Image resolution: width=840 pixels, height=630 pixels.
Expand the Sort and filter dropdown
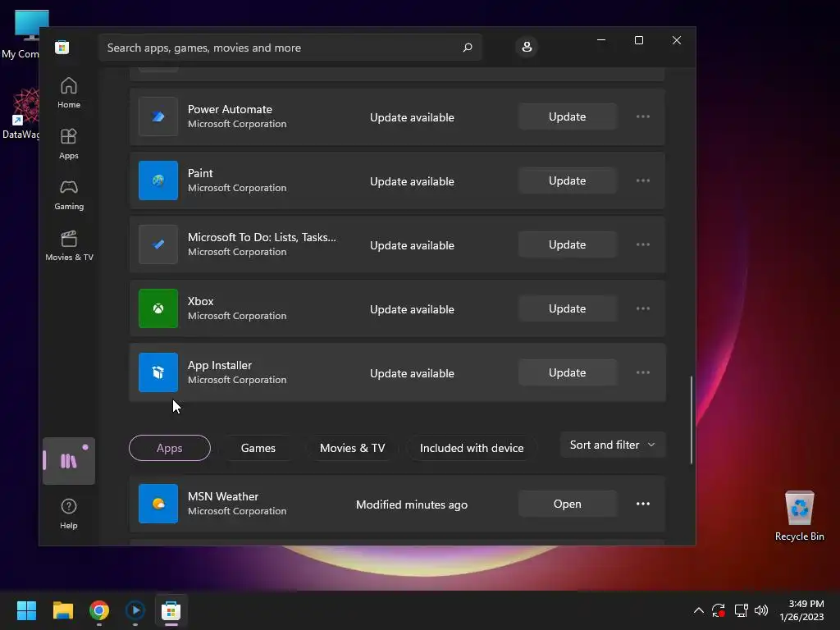[612, 445]
